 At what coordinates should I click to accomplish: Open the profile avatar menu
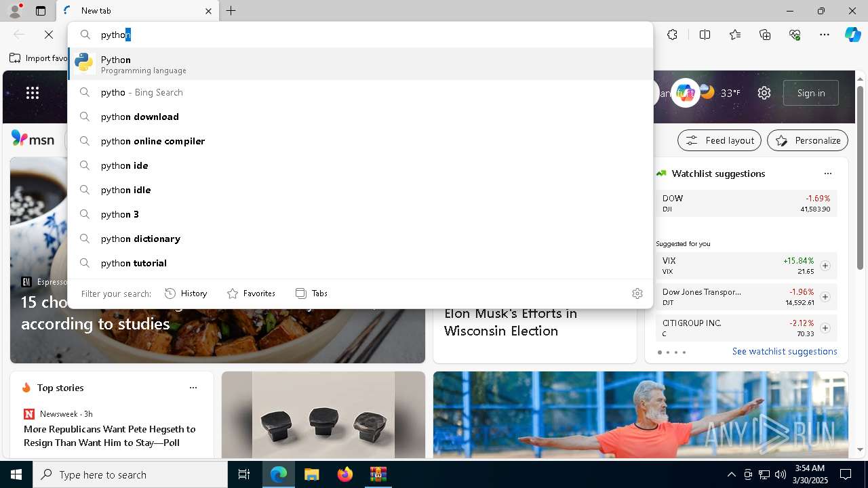pyautogui.click(x=14, y=11)
